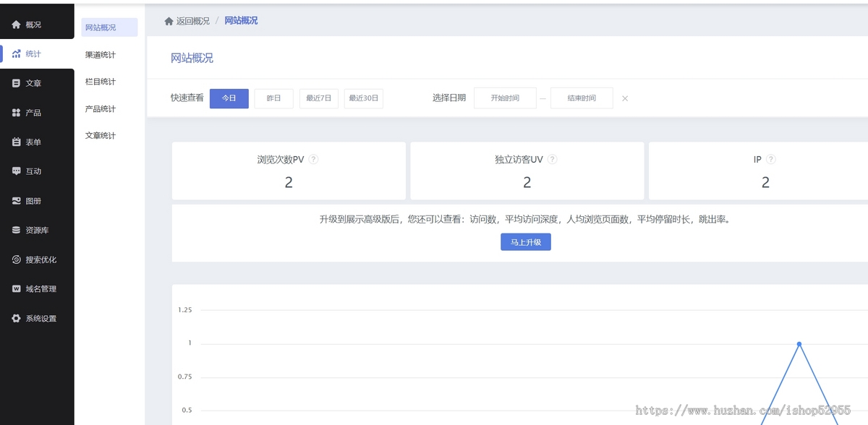Viewport: 868px width, 425px height.
Task: Click the 选择日期 label
Action: pos(449,98)
